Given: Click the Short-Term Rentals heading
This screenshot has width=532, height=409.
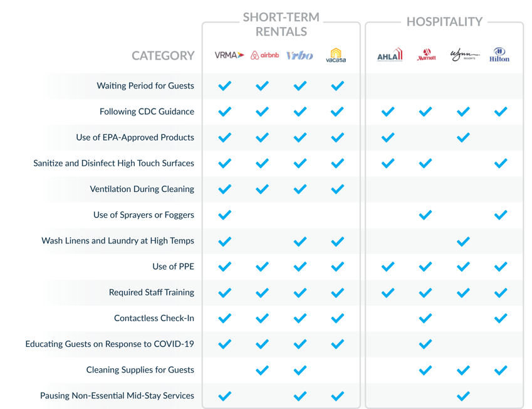Looking at the screenshot, I should pos(281,24).
